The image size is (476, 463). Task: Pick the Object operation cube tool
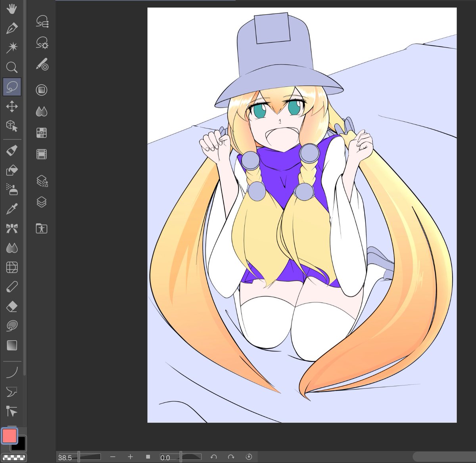(12, 126)
